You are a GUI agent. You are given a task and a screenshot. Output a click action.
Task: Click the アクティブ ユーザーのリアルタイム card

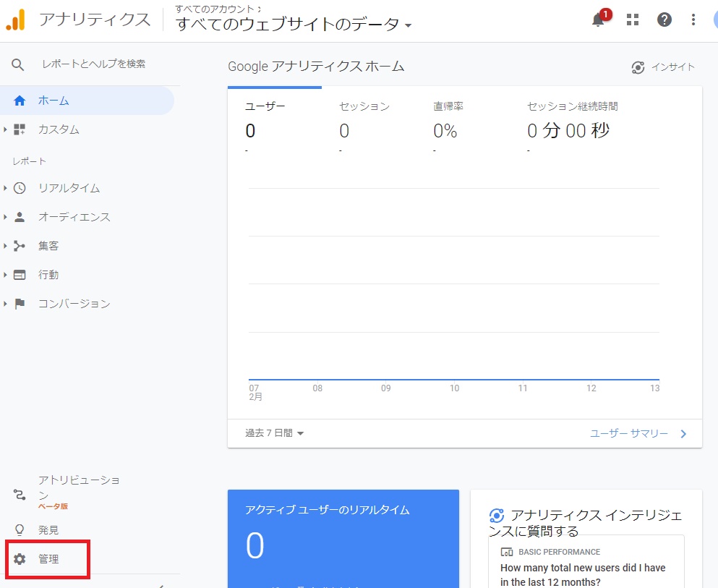coord(343,539)
